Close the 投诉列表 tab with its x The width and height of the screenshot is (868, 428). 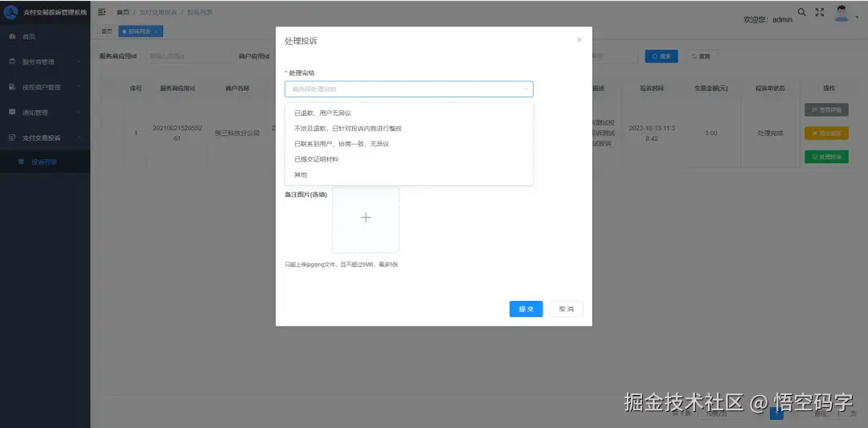[x=156, y=31]
